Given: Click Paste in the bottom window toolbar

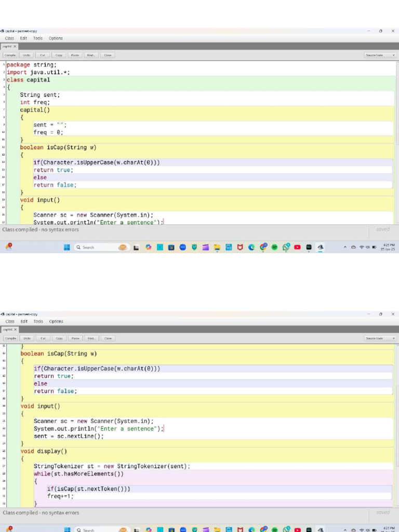Looking at the screenshot, I should pos(76,338).
